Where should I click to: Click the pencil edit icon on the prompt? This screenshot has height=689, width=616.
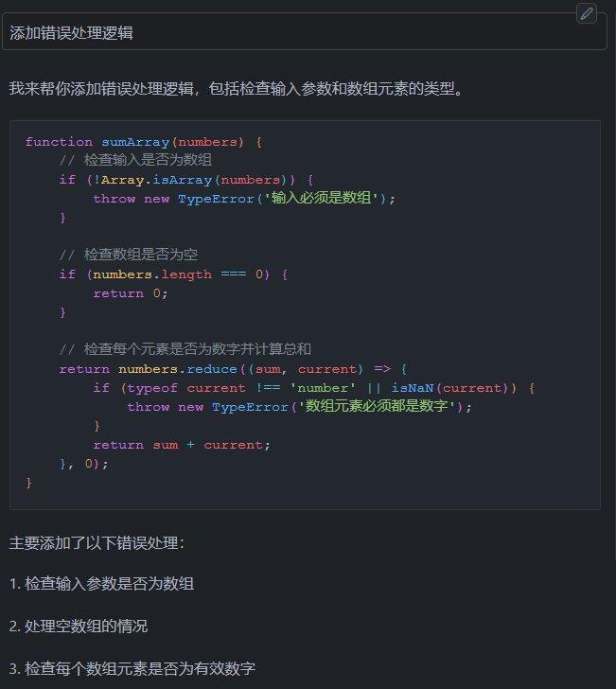pos(586,13)
